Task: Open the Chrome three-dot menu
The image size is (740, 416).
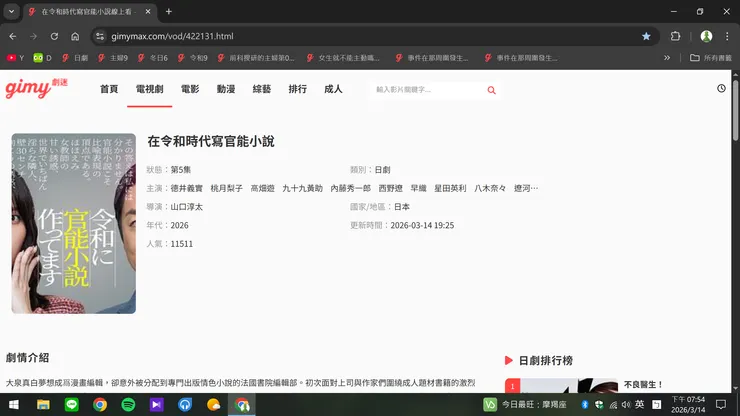Action: coord(727,36)
